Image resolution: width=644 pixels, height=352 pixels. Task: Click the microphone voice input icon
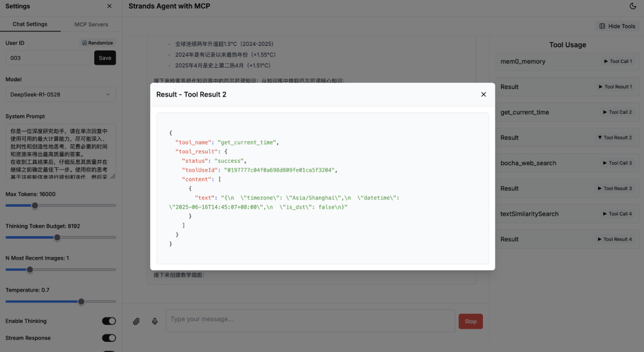point(155,321)
